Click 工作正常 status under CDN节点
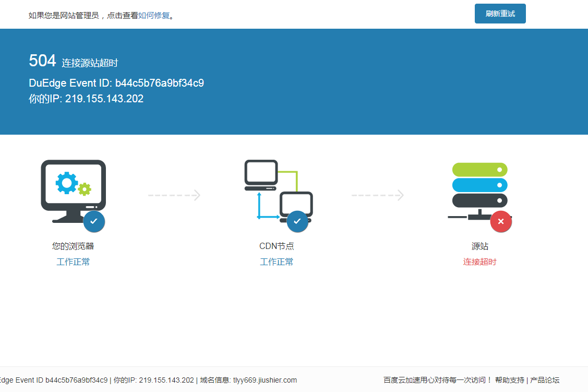Image resolution: width=588 pixels, height=392 pixels. [x=277, y=262]
